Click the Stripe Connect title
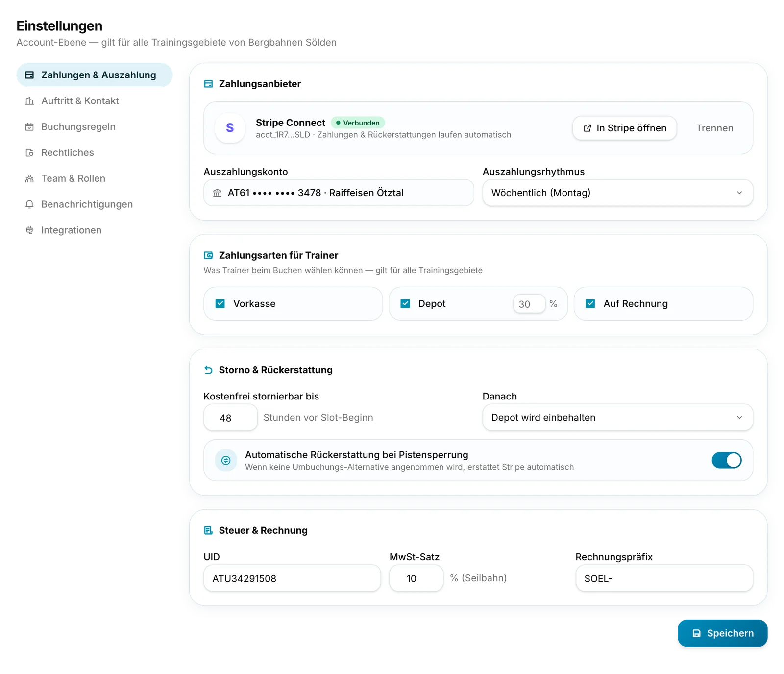 tap(291, 123)
